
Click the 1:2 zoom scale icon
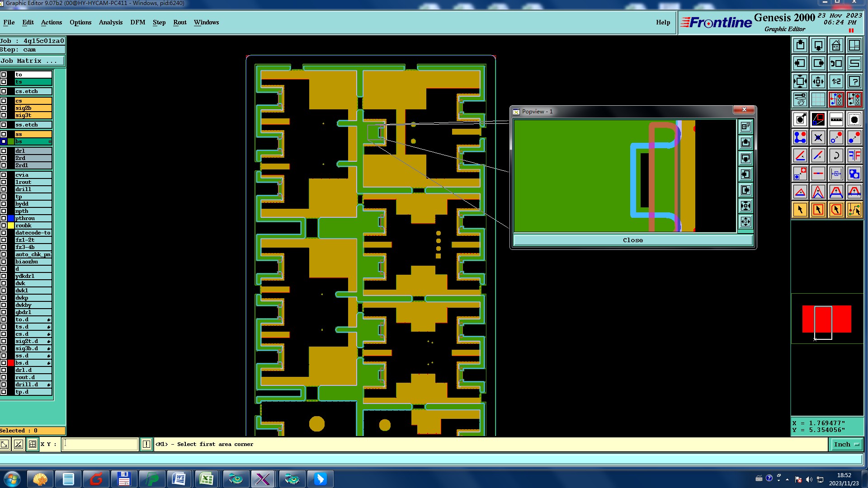pyautogui.click(x=836, y=81)
